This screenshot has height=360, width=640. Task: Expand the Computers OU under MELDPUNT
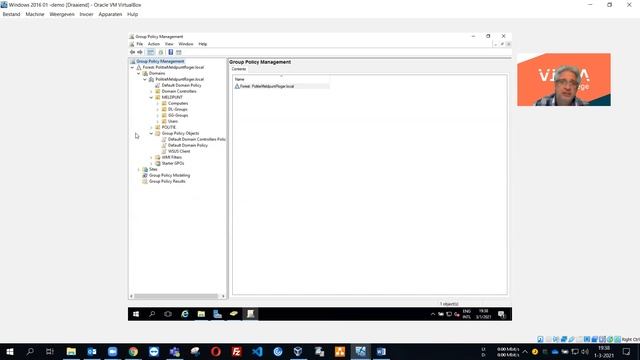click(x=158, y=104)
